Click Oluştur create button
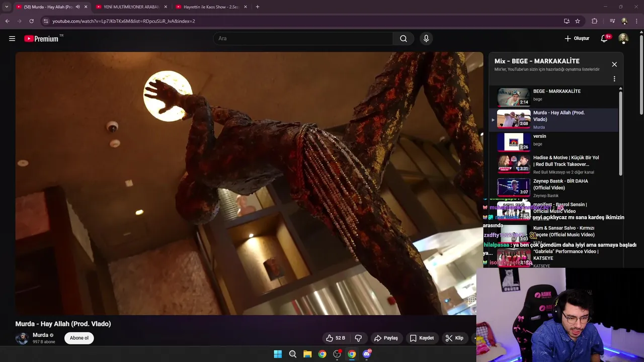 pos(577,39)
